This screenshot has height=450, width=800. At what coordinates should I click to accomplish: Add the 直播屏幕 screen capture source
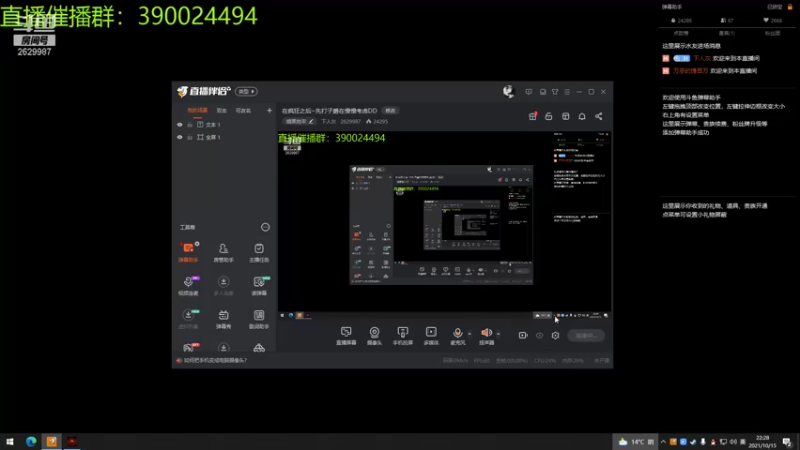tap(346, 336)
